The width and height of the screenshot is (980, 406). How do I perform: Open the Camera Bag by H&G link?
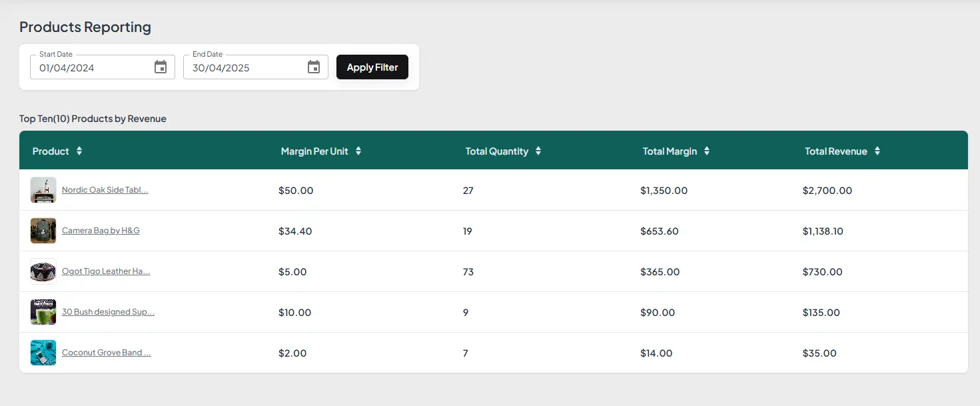(x=101, y=230)
